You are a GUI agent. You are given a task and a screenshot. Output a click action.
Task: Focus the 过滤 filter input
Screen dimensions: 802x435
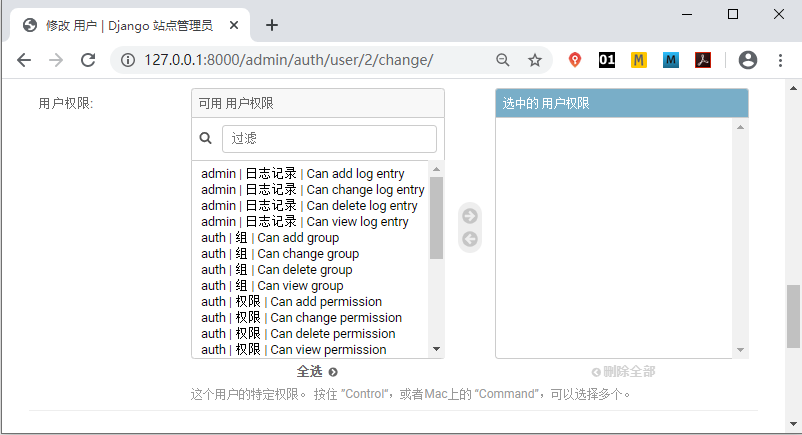point(329,139)
